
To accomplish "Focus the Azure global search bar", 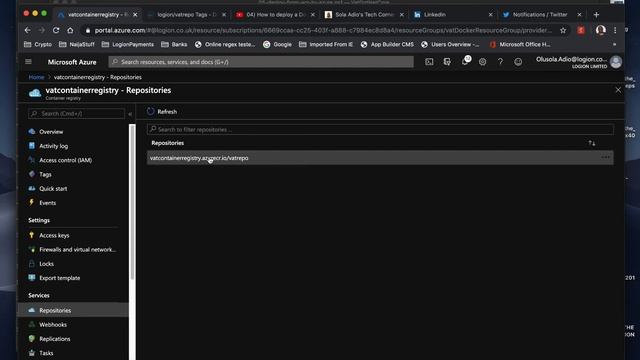I will [261, 62].
